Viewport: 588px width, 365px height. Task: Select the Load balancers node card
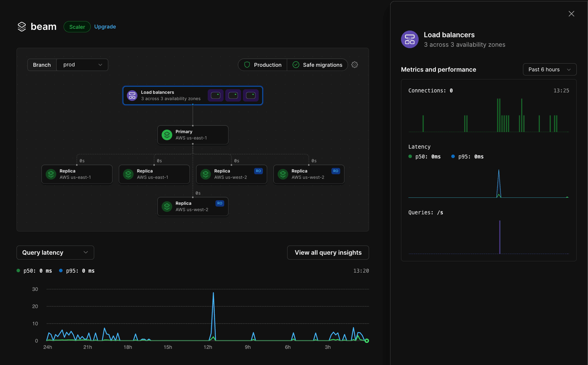pyautogui.click(x=193, y=96)
